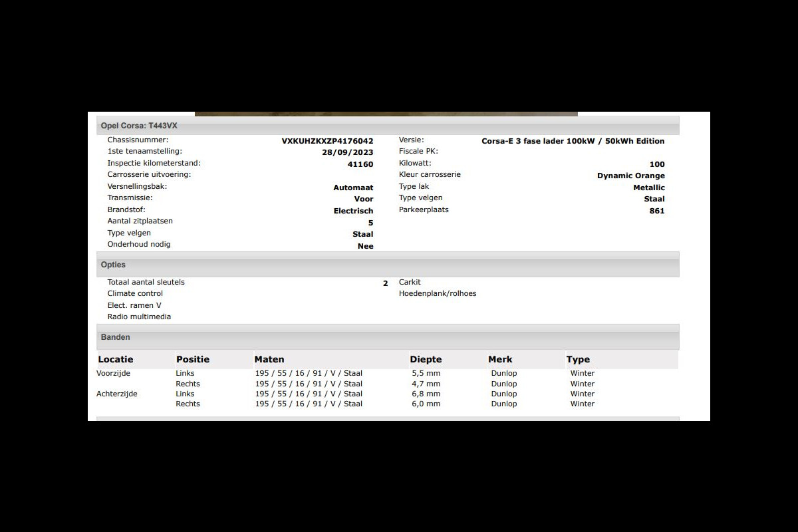The width and height of the screenshot is (798, 532).
Task: Click the Diepte column header
Action: coord(426,359)
